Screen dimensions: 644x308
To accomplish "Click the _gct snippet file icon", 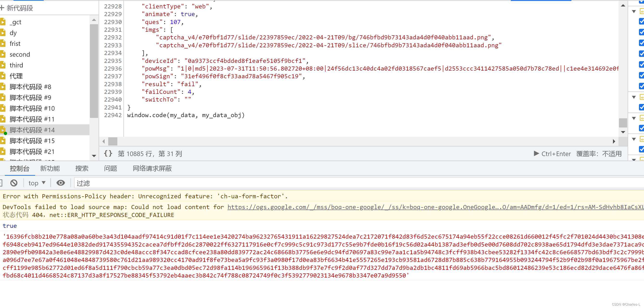I will tap(3, 22).
